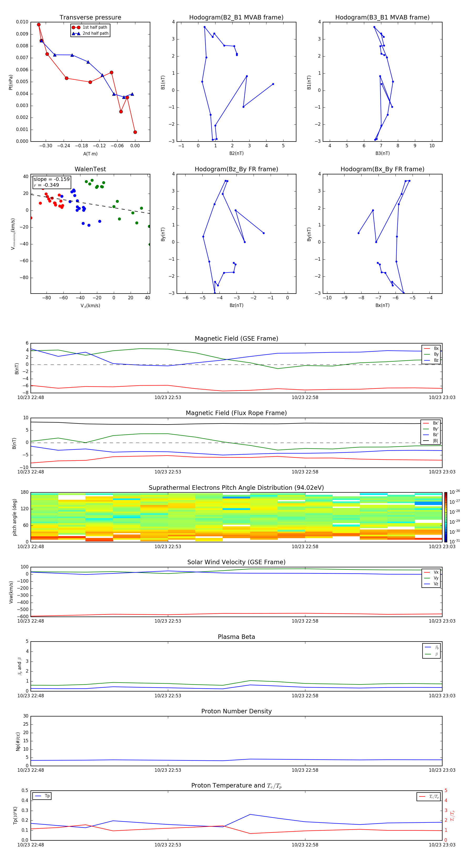The width and height of the screenshot is (473, 868).
Task: Click 'Vy' legend entry in solar wind panel
Action: [431, 578]
